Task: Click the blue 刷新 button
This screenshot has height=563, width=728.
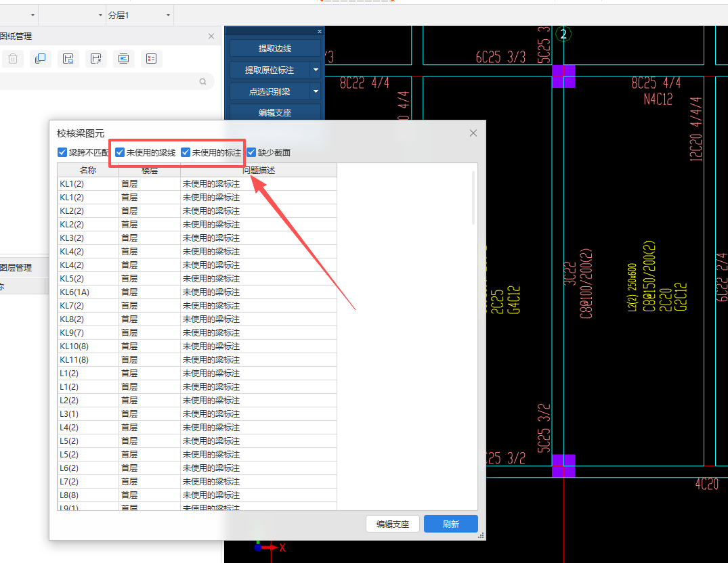Action: click(x=450, y=524)
